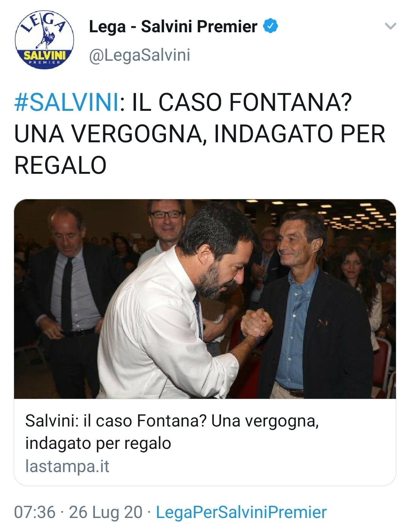Viewport: 410px width, 532px height.
Task: Click the 07:36 timestamp
Action: (35, 512)
